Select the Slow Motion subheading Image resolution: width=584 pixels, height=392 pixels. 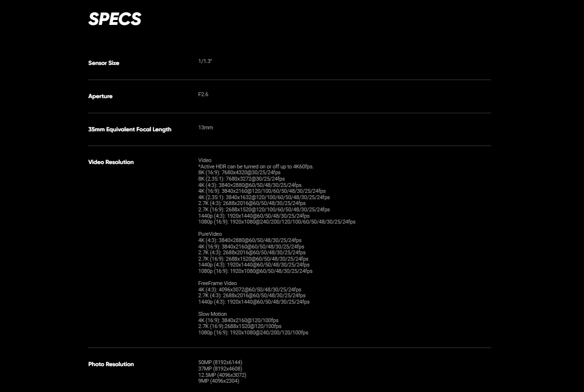point(212,314)
